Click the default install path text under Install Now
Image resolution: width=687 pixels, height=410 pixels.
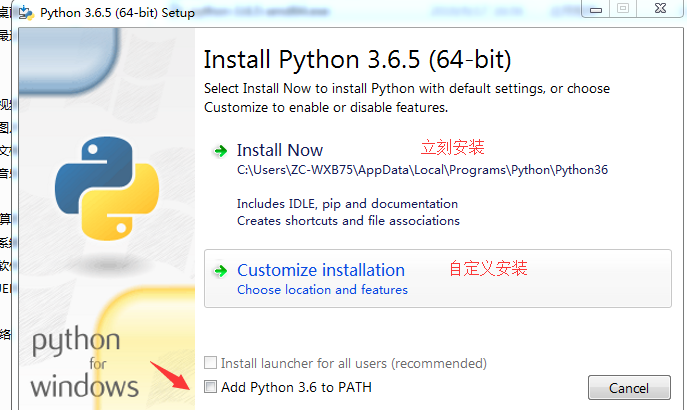[422, 170]
